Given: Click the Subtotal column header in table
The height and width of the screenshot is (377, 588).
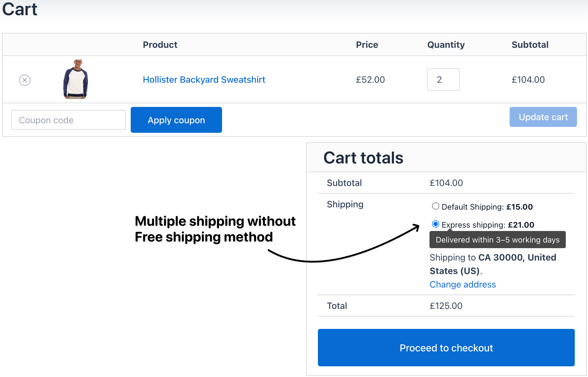Looking at the screenshot, I should click(x=530, y=45).
